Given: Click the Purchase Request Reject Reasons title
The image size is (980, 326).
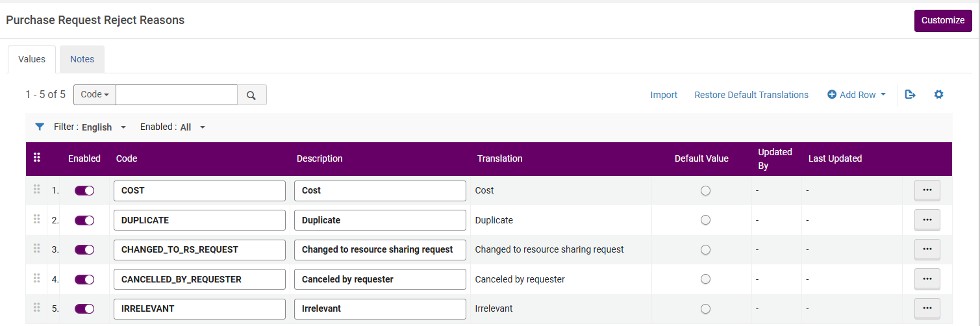Looking at the screenshot, I should (x=95, y=20).
